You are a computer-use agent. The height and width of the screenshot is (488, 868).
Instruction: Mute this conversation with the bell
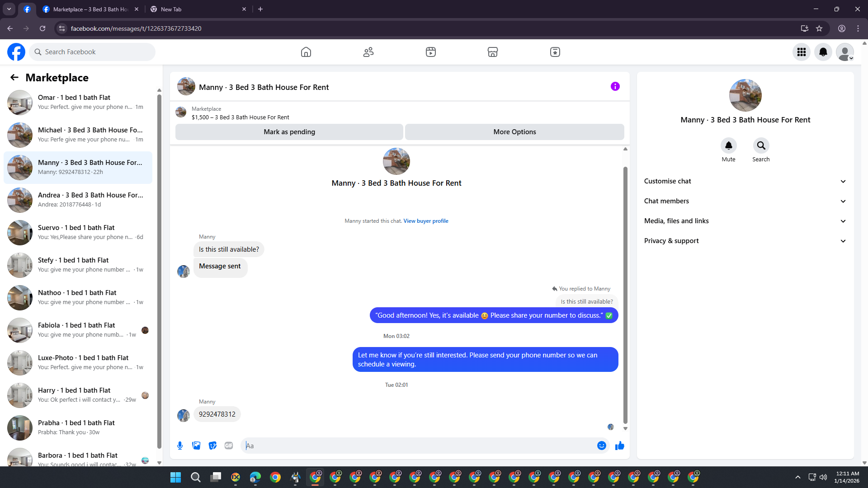(728, 145)
